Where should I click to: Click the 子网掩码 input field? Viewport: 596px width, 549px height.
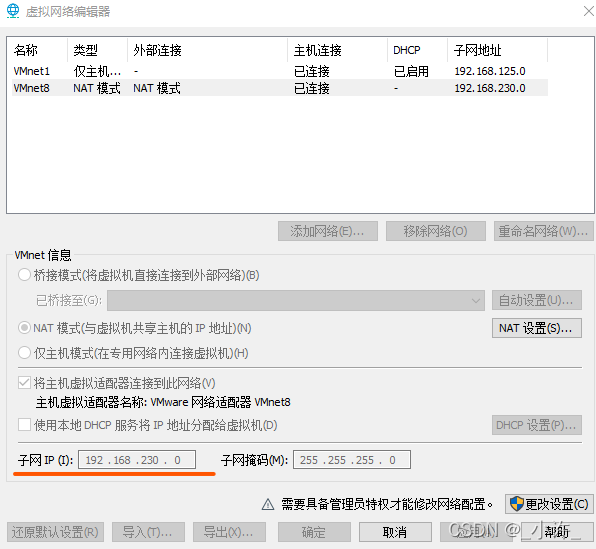click(352, 460)
